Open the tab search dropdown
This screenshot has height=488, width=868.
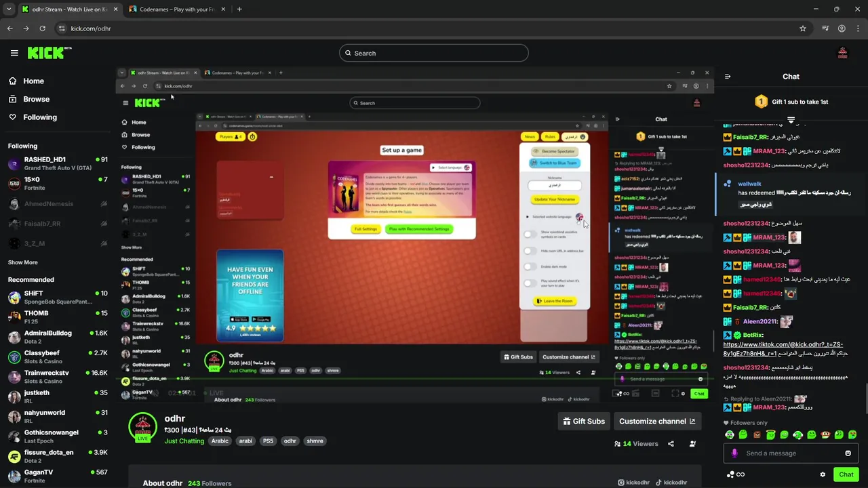(8, 9)
